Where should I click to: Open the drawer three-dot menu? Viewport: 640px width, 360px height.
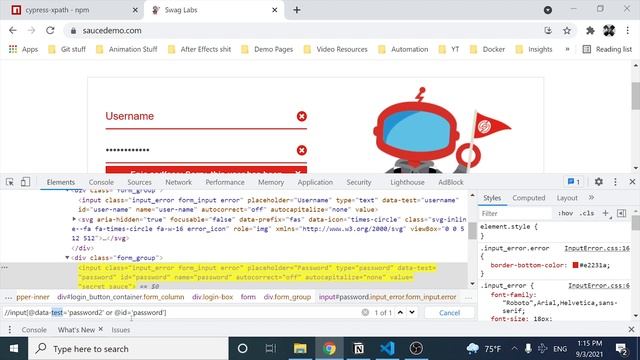(10, 329)
